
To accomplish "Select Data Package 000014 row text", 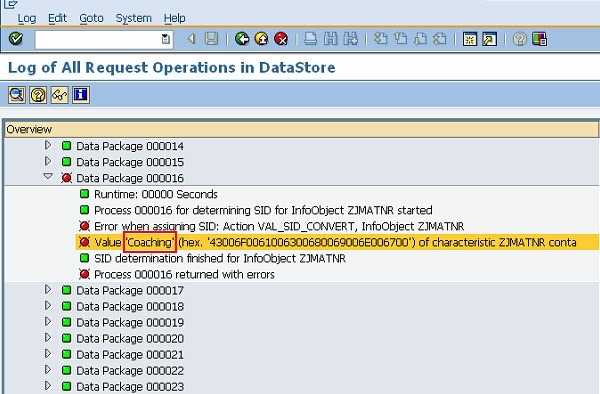I will [130, 146].
